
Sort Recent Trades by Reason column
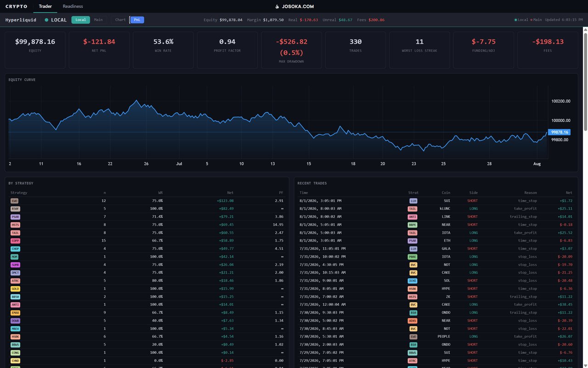[x=531, y=193]
